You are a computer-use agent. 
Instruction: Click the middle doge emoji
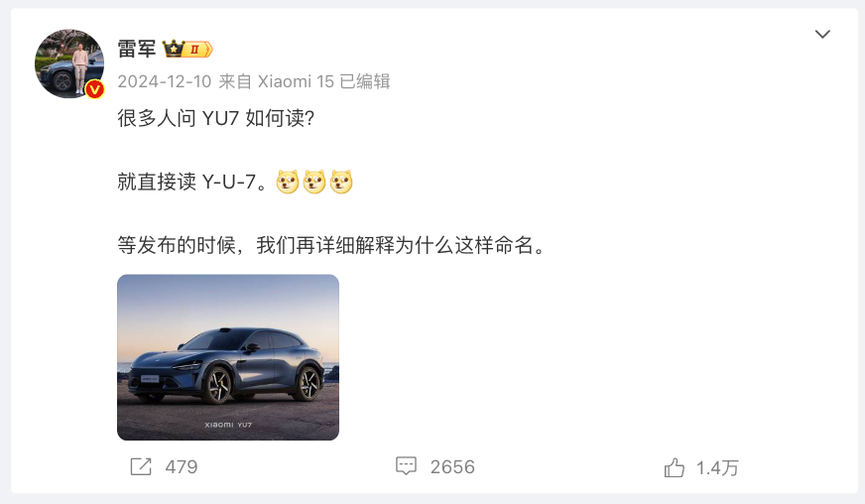(314, 182)
